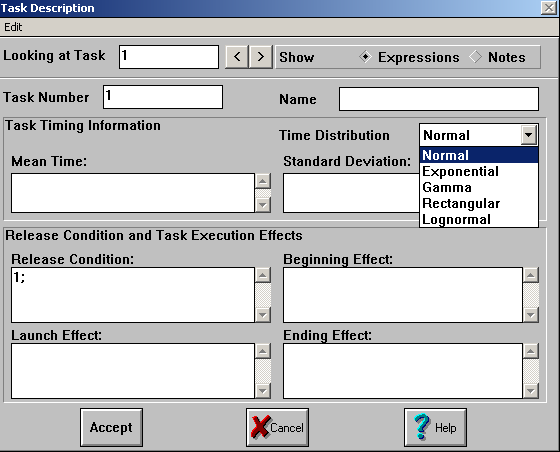Click the Ending Effect scroll down arrow

(531, 391)
